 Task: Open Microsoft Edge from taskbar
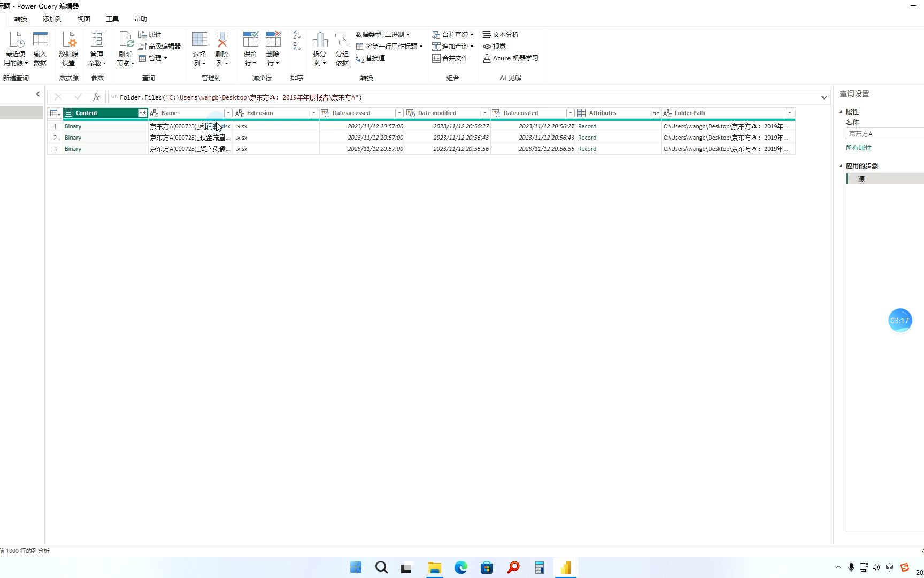coord(460,567)
